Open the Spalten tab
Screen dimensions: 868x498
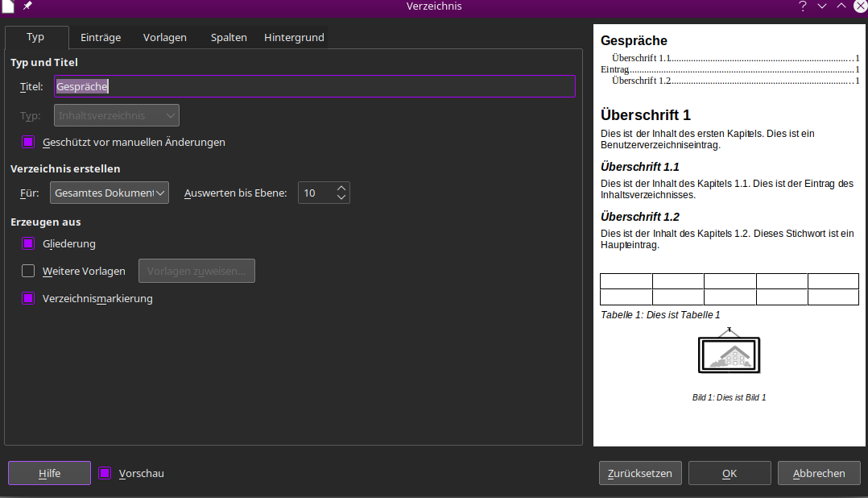229,37
